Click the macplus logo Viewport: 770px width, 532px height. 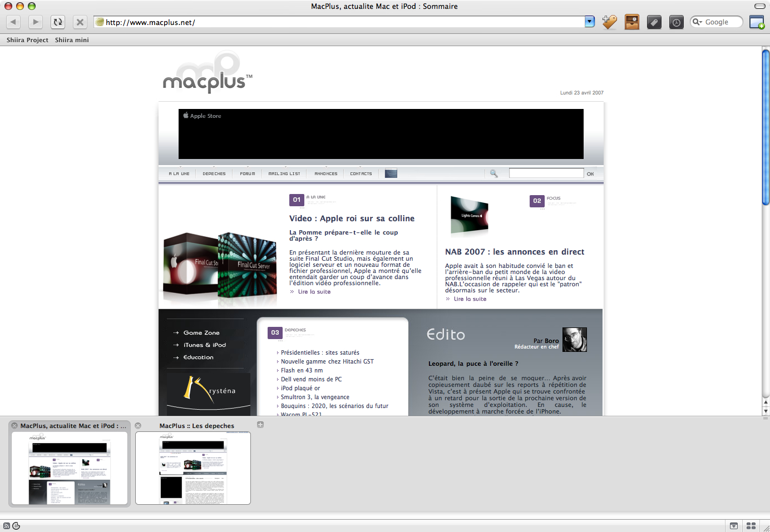pos(208,72)
